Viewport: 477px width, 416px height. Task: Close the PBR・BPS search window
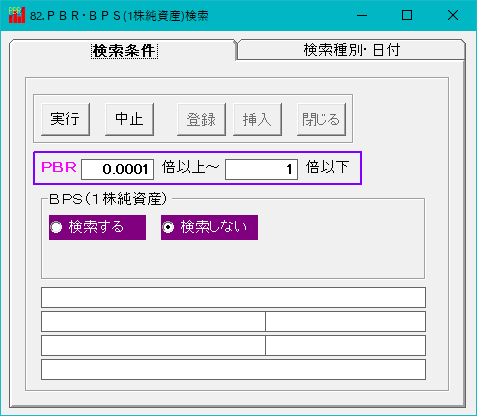coord(453,15)
